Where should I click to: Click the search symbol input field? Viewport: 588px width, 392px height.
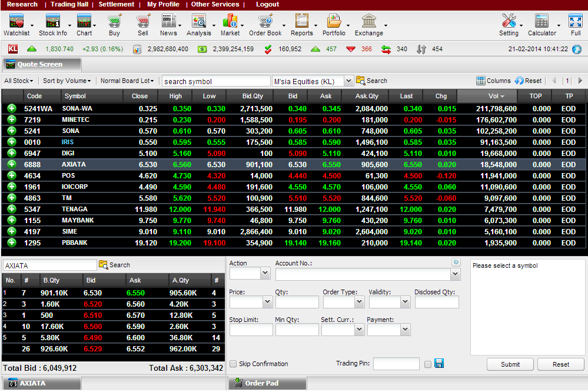pos(216,81)
